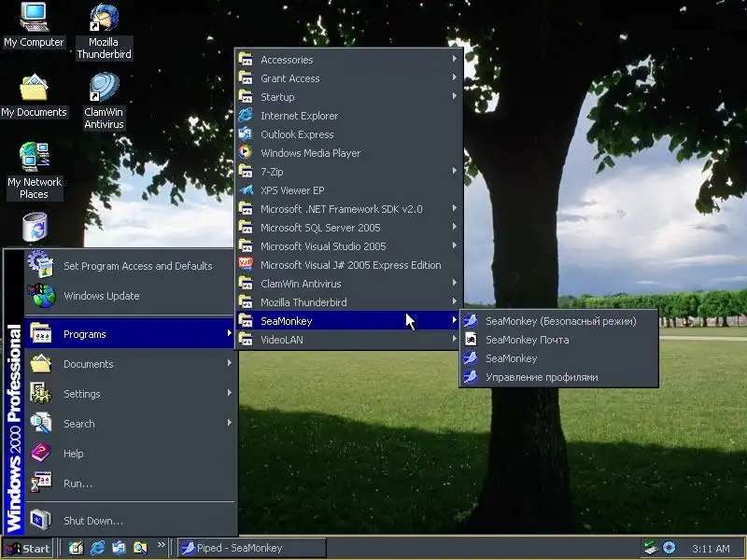Open My Computer desktop icon
747x560 pixels.
pyautogui.click(x=34, y=25)
